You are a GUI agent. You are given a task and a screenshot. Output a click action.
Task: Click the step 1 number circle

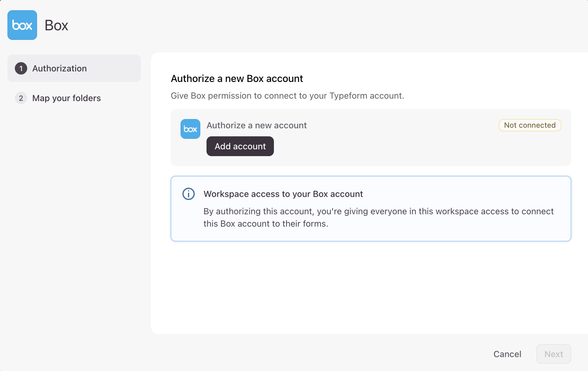point(21,68)
